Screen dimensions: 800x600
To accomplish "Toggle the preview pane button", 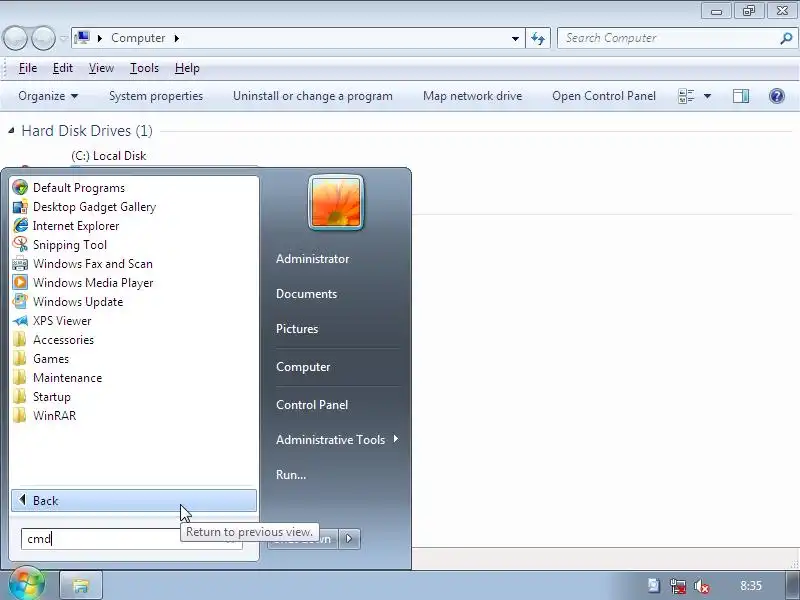I will [x=741, y=96].
